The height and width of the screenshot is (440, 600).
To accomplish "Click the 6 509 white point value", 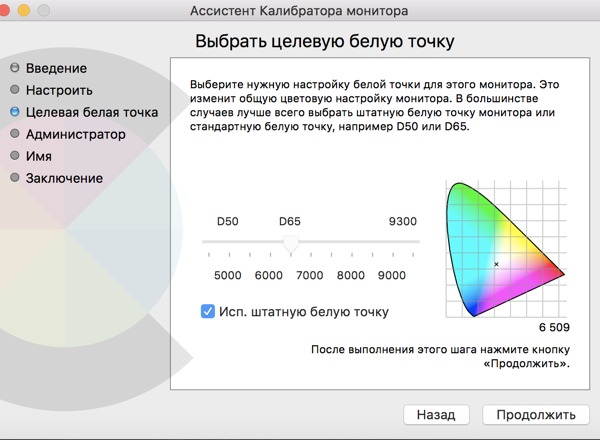I will 554,327.
